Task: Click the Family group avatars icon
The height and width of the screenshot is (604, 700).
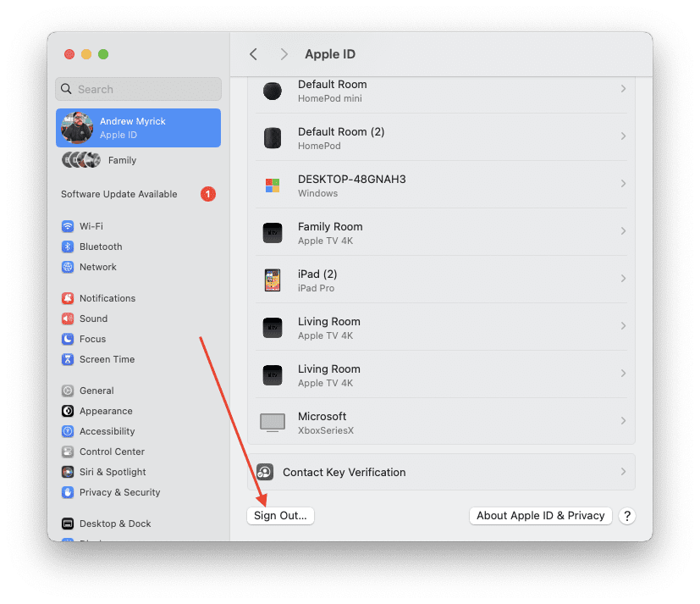Action: pos(81,160)
